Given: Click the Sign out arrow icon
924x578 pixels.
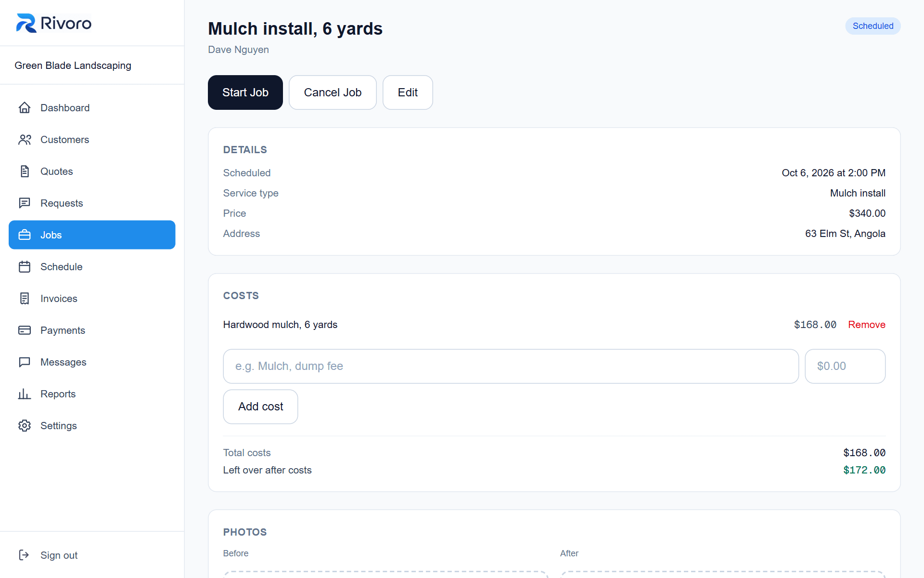Looking at the screenshot, I should tap(25, 555).
